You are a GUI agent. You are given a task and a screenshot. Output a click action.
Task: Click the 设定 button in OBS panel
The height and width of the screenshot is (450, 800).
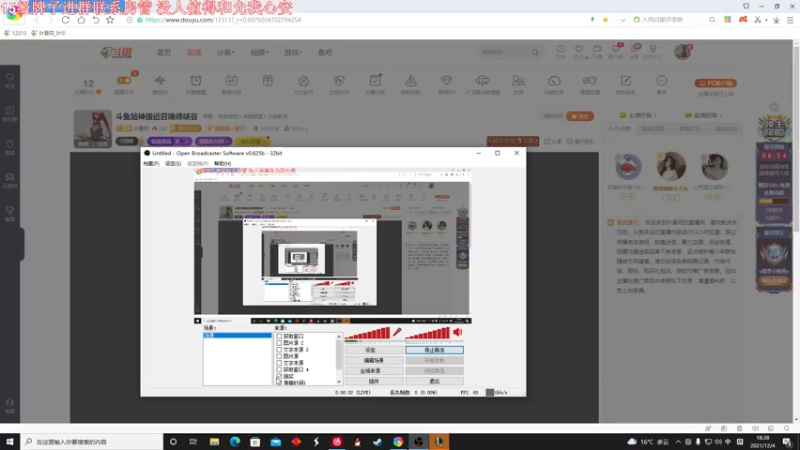(x=373, y=350)
